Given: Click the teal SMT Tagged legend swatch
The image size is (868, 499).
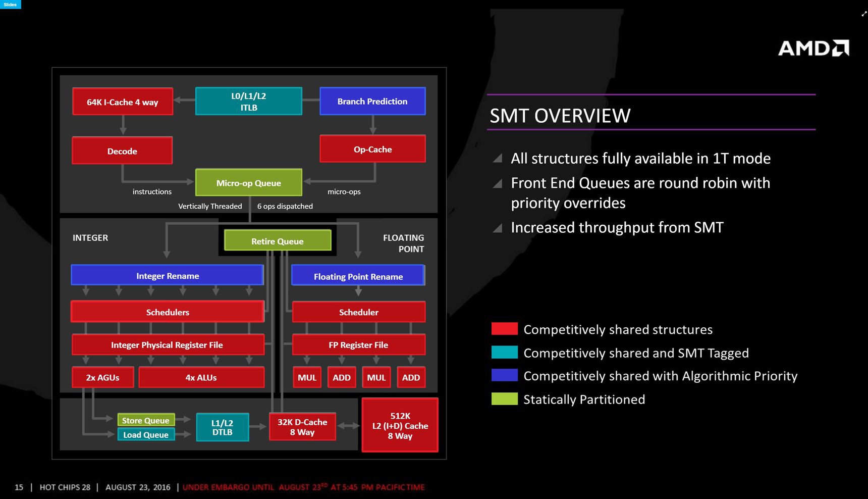Looking at the screenshot, I should [x=505, y=352].
